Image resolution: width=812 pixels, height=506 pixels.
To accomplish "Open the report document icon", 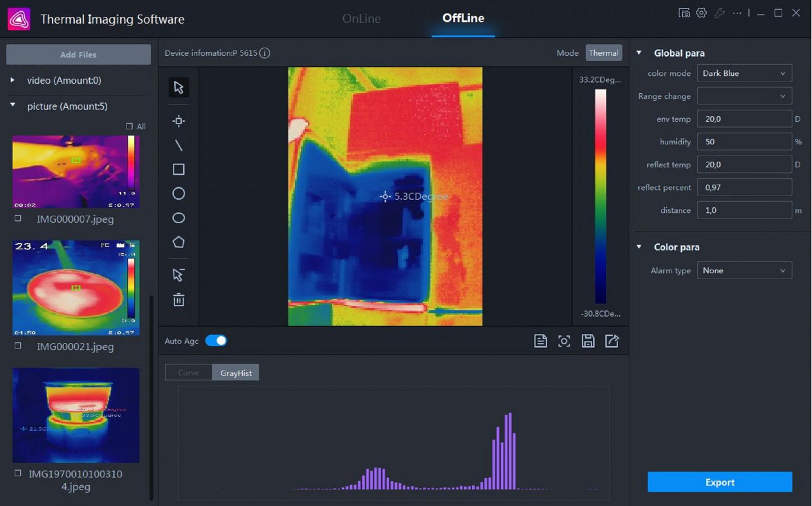I will click(540, 341).
